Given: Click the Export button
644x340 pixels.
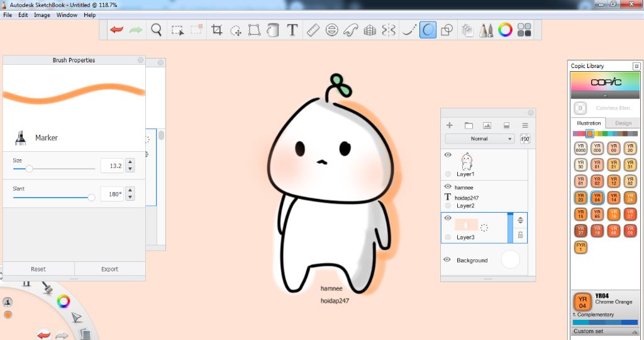Looking at the screenshot, I should pyautogui.click(x=109, y=269).
